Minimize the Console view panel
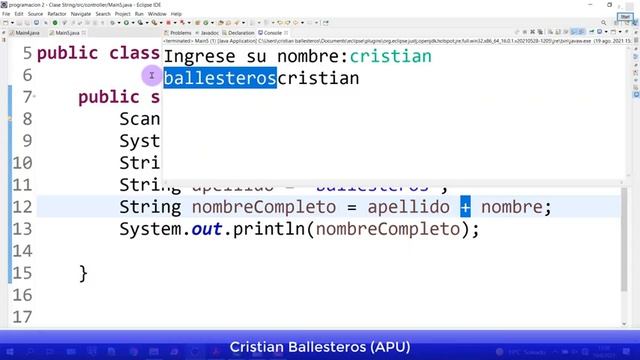 pos(627,32)
